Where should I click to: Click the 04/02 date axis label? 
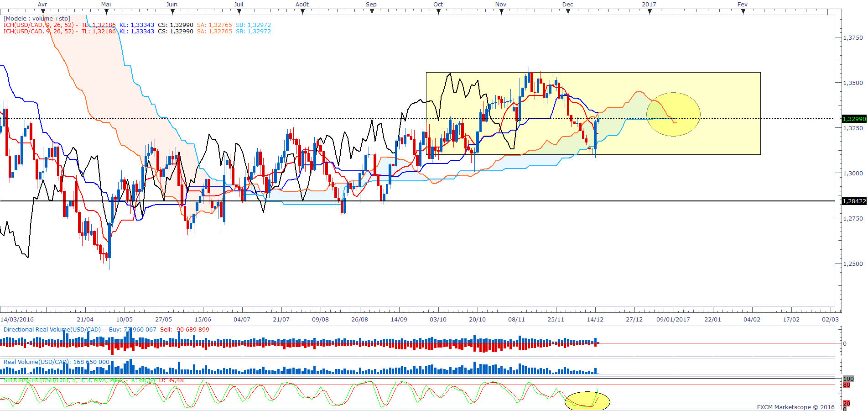coord(752,320)
